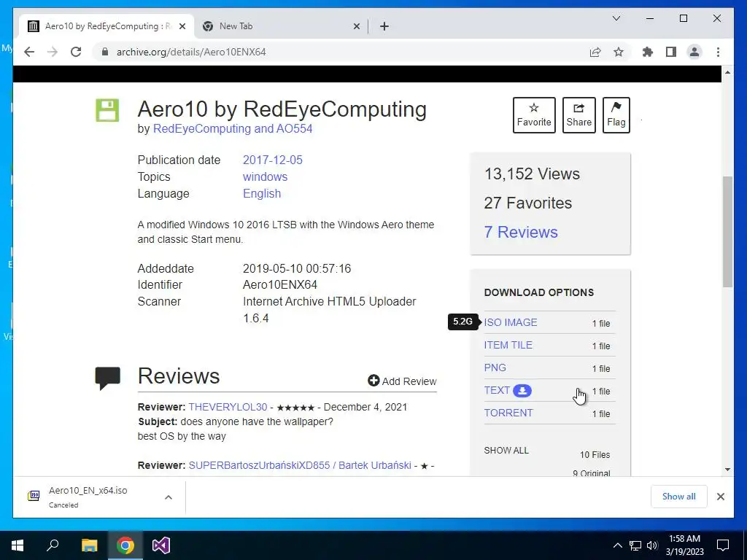Download the PNG file

point(495,367)
